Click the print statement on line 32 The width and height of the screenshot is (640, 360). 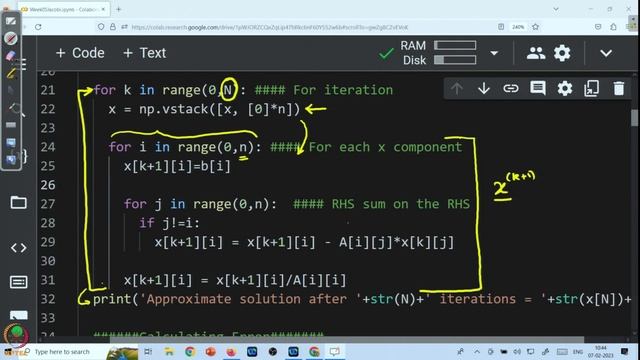click(x=362, y=300)
